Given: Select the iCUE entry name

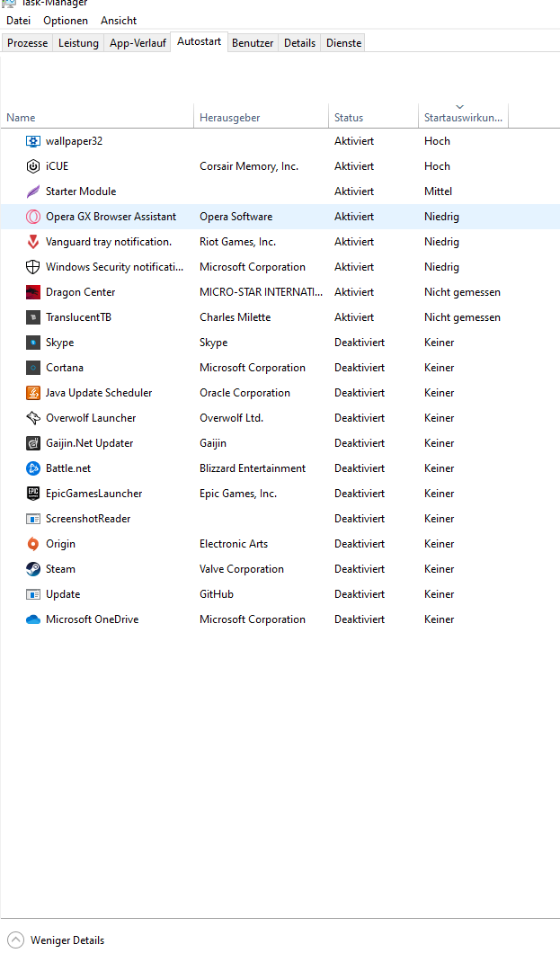Looking at the screenshot, I should 57,166.
